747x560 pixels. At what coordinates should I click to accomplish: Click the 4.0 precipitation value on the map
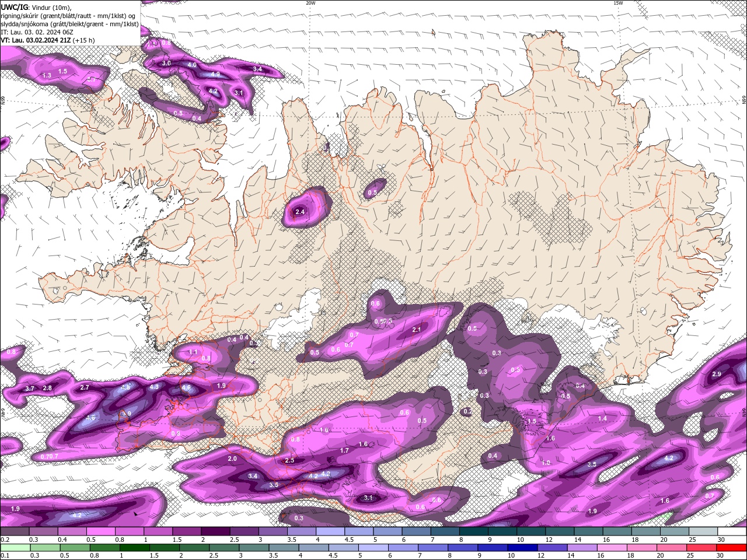[x=192, y=65]
